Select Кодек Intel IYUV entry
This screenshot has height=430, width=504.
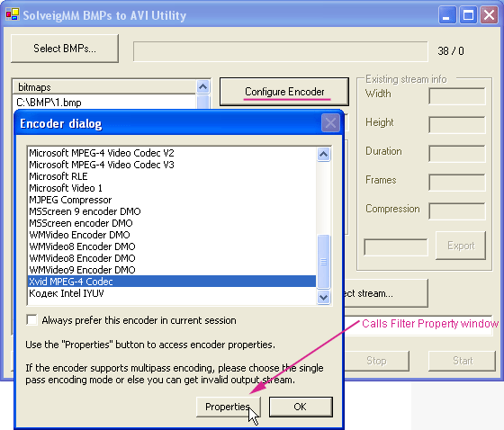pyautogui.click(x=172, y=293)
